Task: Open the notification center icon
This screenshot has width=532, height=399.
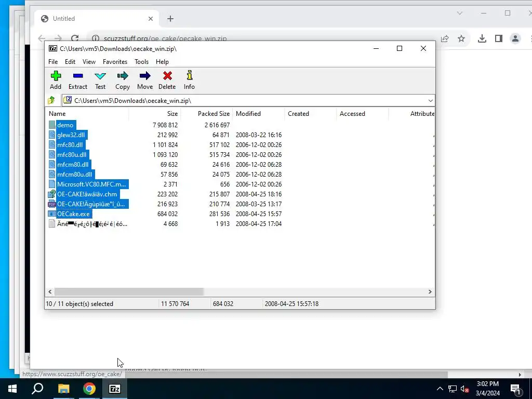Action: click(515, 389)
